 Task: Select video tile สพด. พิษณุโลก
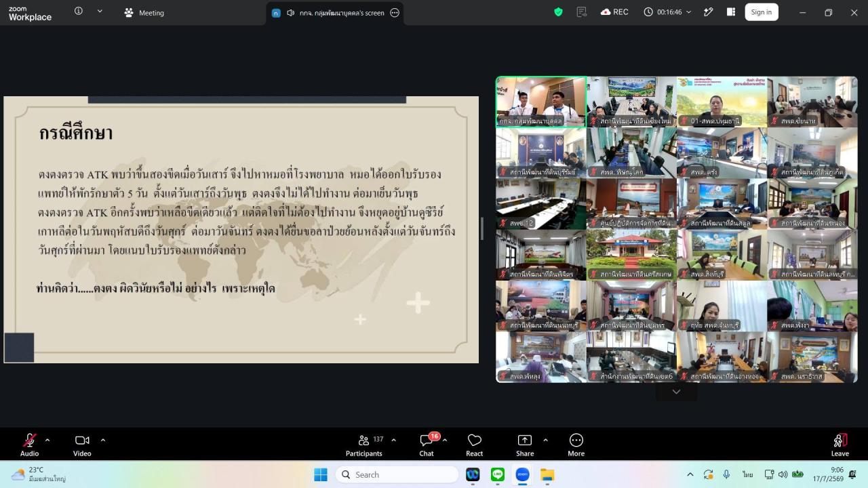pyautogui.click(x=631, y=152)
